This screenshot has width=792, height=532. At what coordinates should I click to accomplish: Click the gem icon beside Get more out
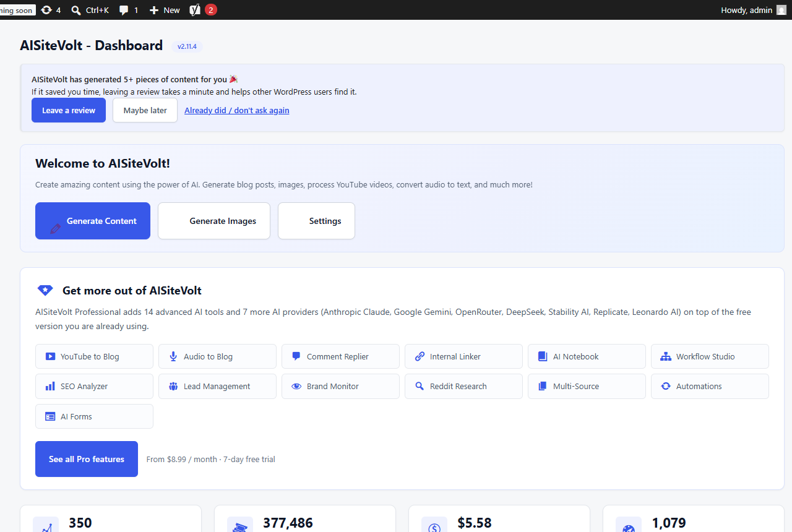click(x=45, y=290)
